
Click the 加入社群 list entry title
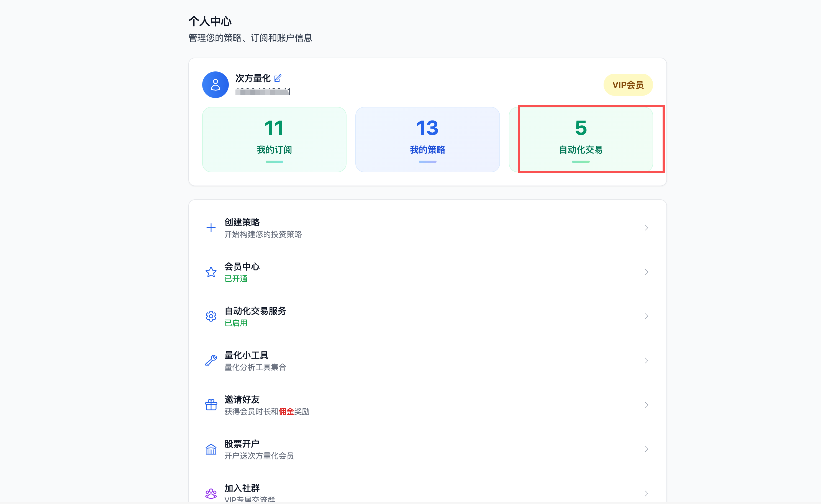coord(242,488)
